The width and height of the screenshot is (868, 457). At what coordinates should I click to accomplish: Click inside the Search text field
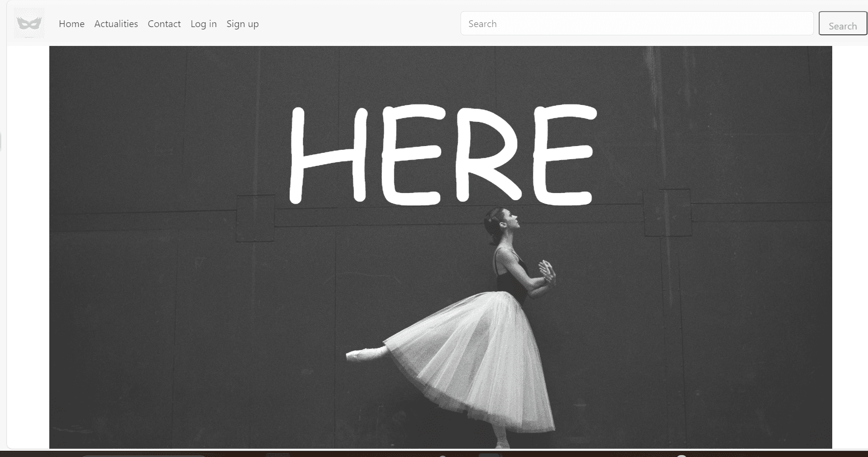tap(636, 23)
